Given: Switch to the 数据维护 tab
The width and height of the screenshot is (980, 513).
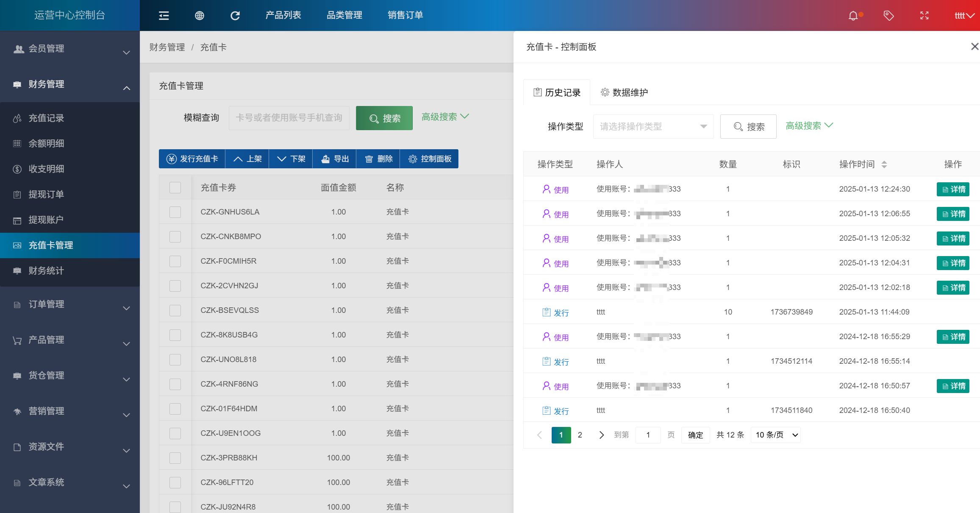Looking at the screenshot, I should tap(624, 92).
